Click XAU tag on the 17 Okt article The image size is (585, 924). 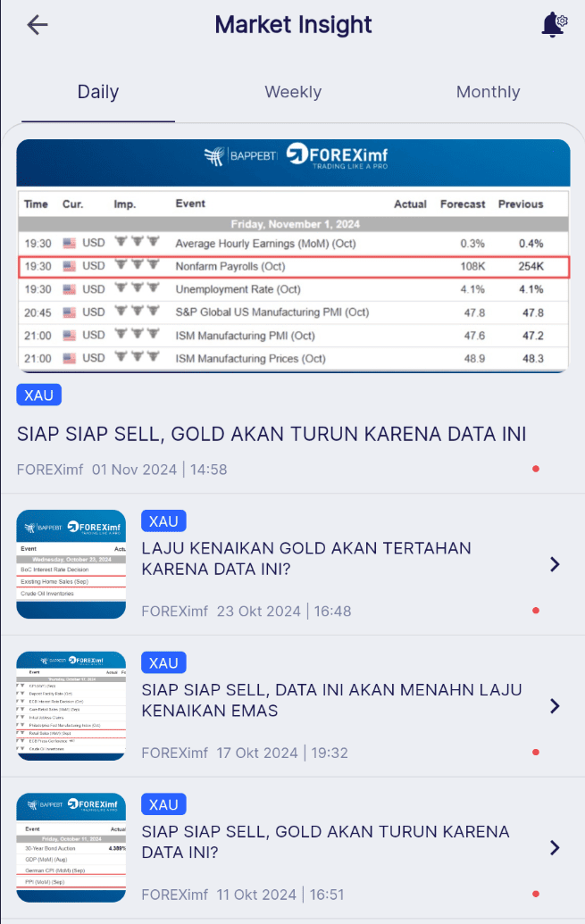click(x=163, y=663)
